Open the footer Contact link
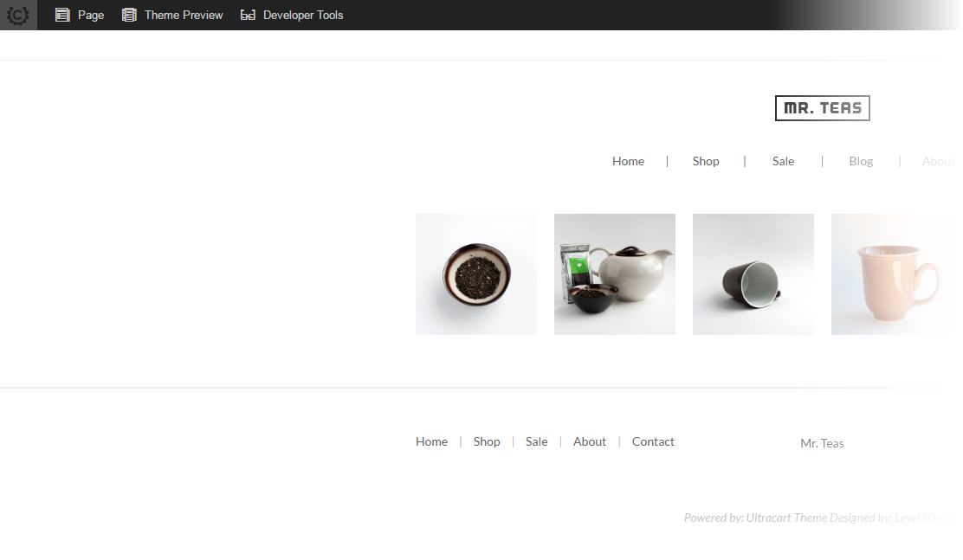This screenshot has width=963, height=560. tap(653, 441)
